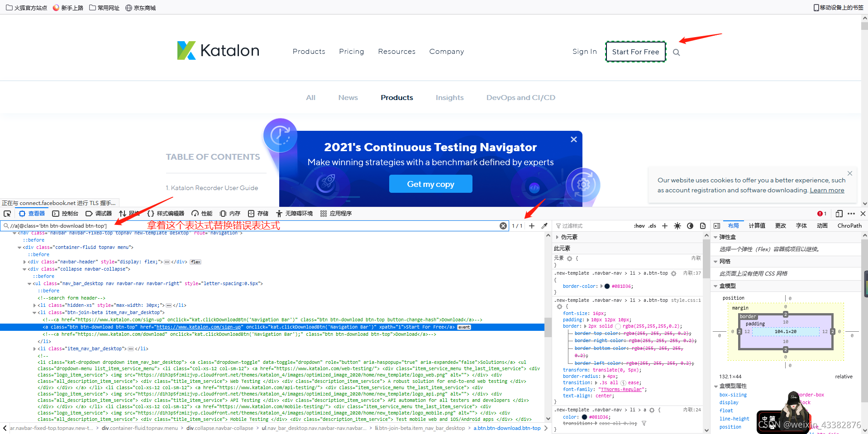Screen dimensions: 868x434
Task: Open the 性能 (Performance) tab
Action: pos(202,214)
